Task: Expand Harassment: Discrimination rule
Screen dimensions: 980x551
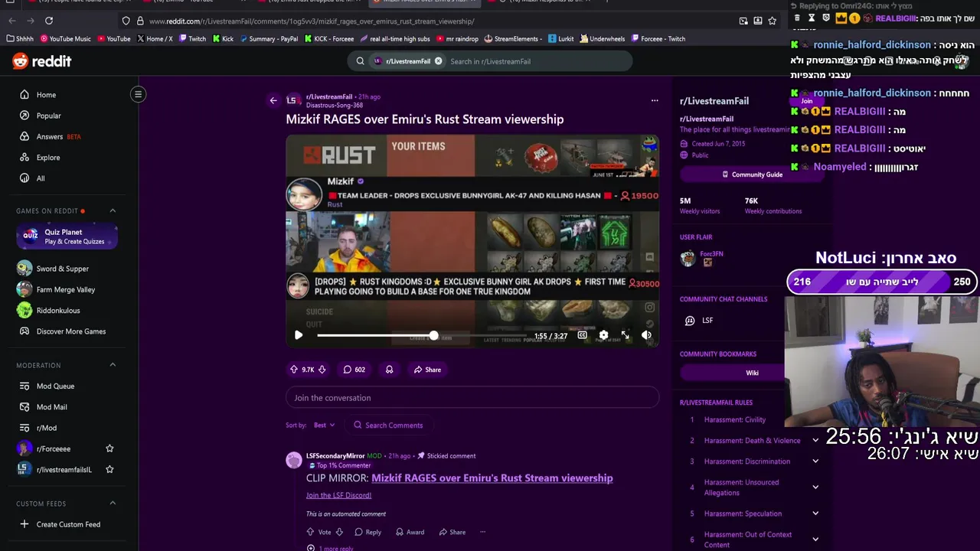Action: tap(815, 461)
